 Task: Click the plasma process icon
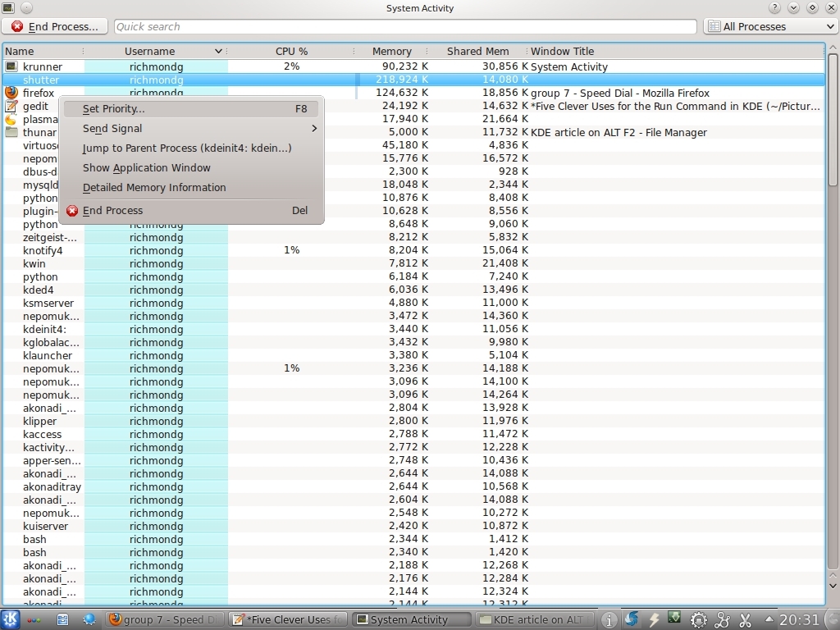tap(11, 119)
